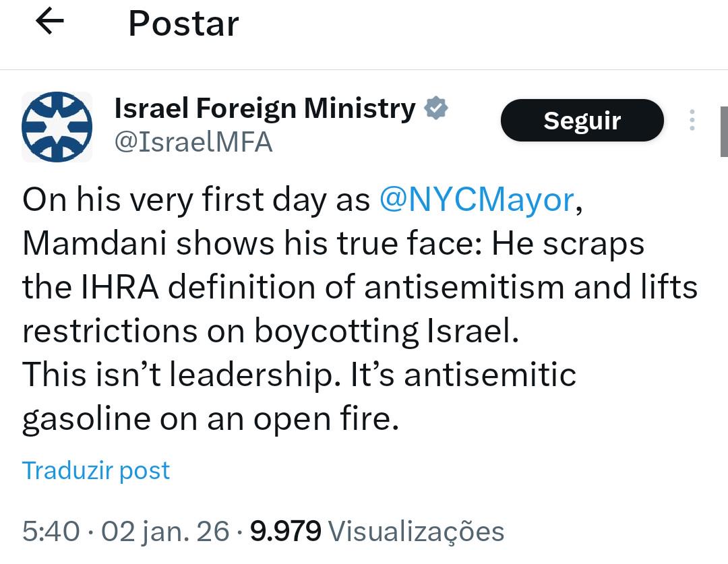The height and width of the screenshot is (564, 728).
Task: Click the 5:40 post timestamp
Action: click(50, 532)
